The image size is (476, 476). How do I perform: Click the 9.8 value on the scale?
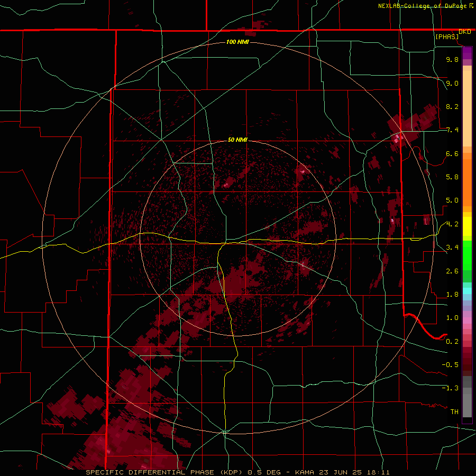coord(452,59)
